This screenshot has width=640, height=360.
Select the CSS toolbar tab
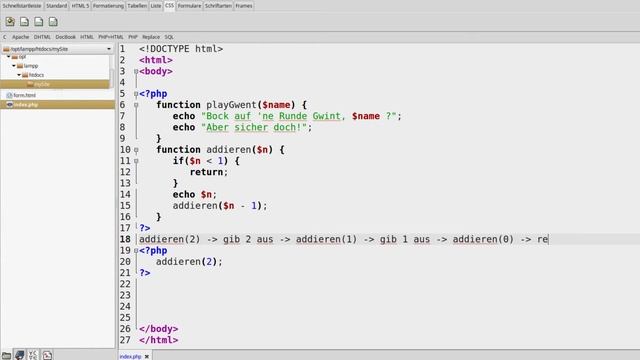[169, 5]
